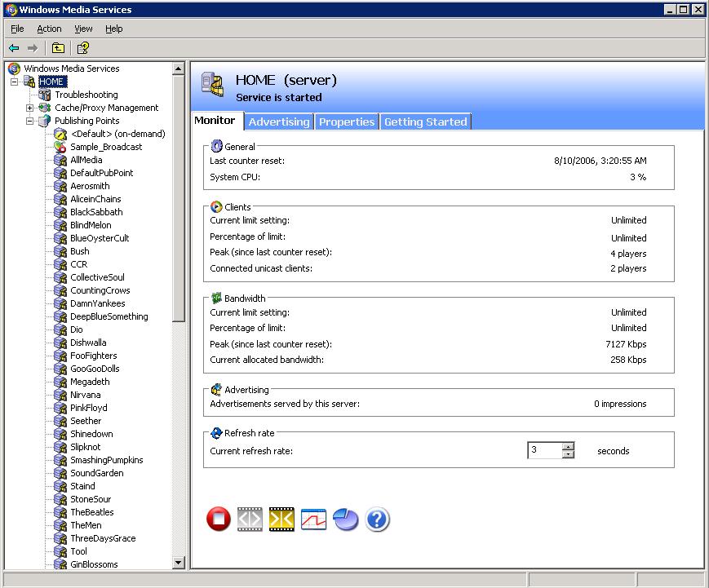Open the File menu
Viewport: 709px width, 588px height.
point(17,29)
